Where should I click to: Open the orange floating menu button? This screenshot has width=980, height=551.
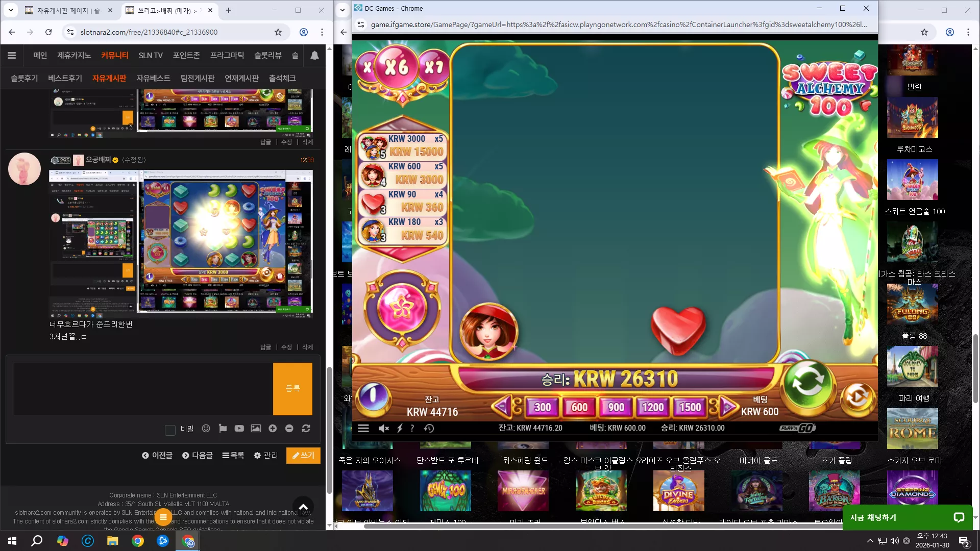[163, 517]
